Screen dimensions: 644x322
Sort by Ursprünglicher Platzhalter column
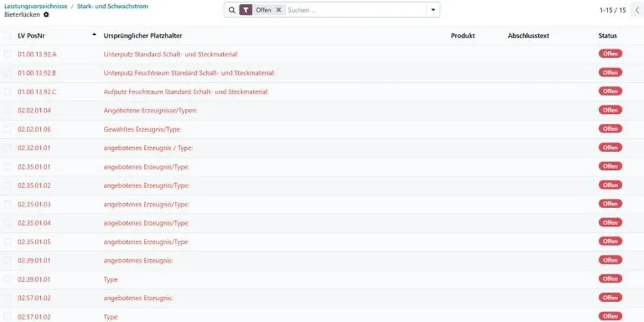[143, 36]
